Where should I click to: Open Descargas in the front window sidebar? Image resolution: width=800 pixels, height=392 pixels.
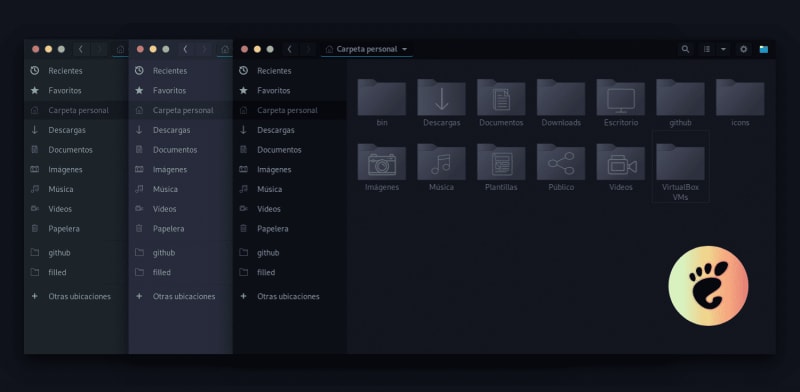(289, 130)
